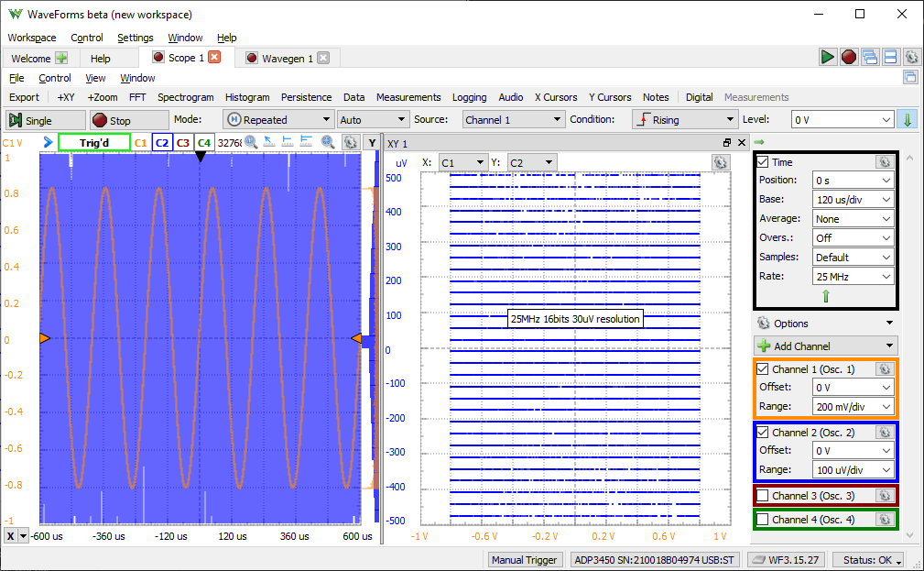Image resolution: width=924 pixels, height=571 pixels.
Task: Click the red Stop all octagon icon
Action: pyautogui.click(x=849, y=57)
